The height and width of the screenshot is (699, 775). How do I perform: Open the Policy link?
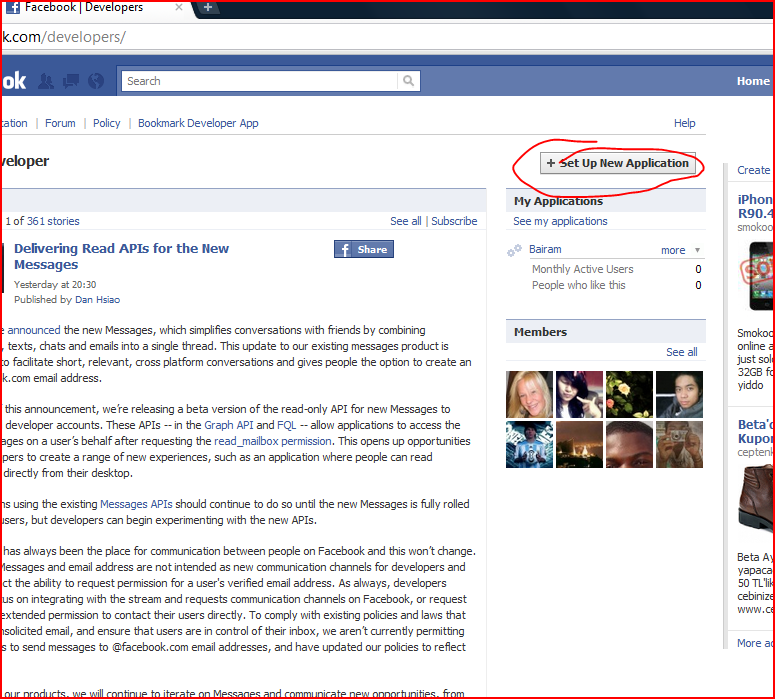point(107,123)
